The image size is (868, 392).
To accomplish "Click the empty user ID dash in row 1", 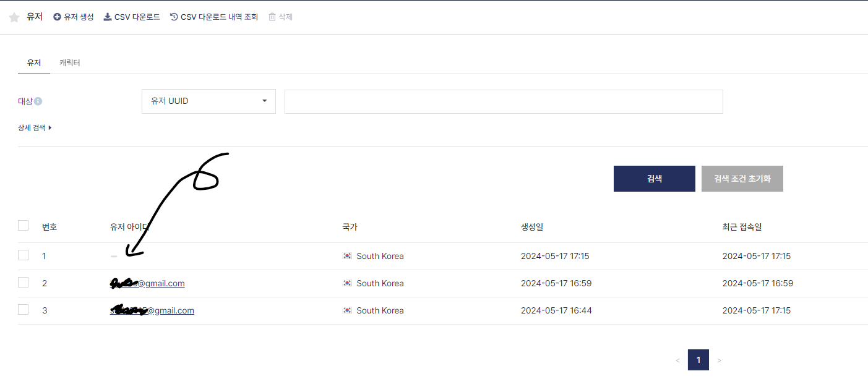I will (114, 256).
